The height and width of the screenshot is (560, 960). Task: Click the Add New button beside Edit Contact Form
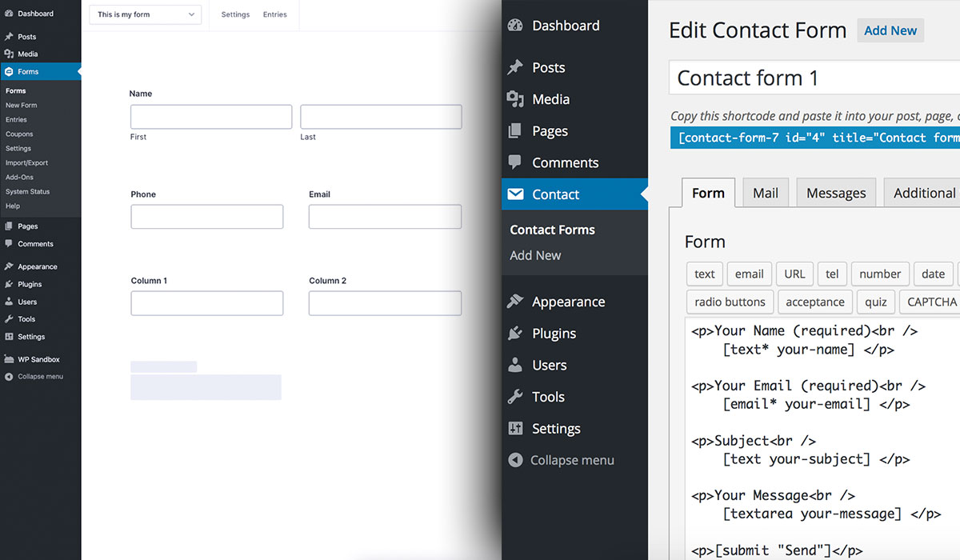[890, 30]
